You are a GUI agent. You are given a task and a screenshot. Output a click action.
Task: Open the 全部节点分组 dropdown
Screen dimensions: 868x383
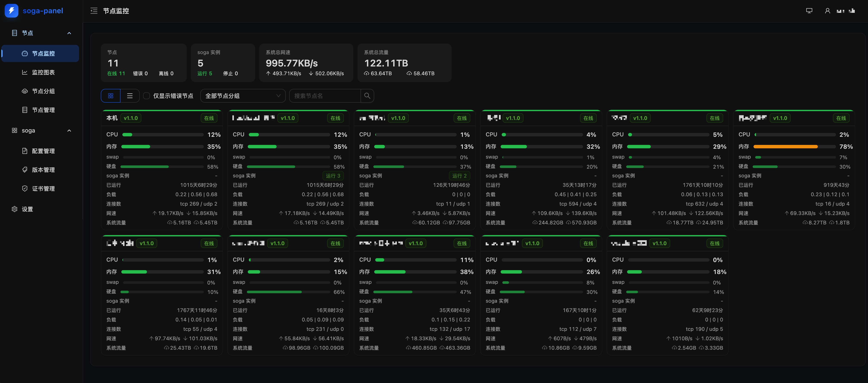coord(243,96)
